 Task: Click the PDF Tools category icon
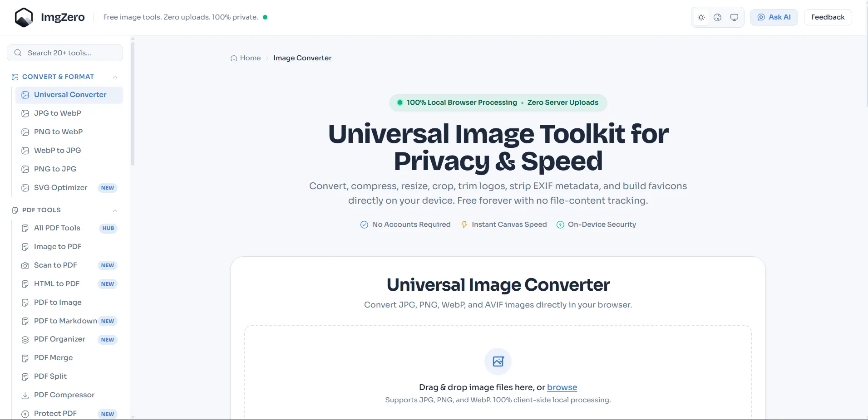pyautogui.click(x=15, y=210)
